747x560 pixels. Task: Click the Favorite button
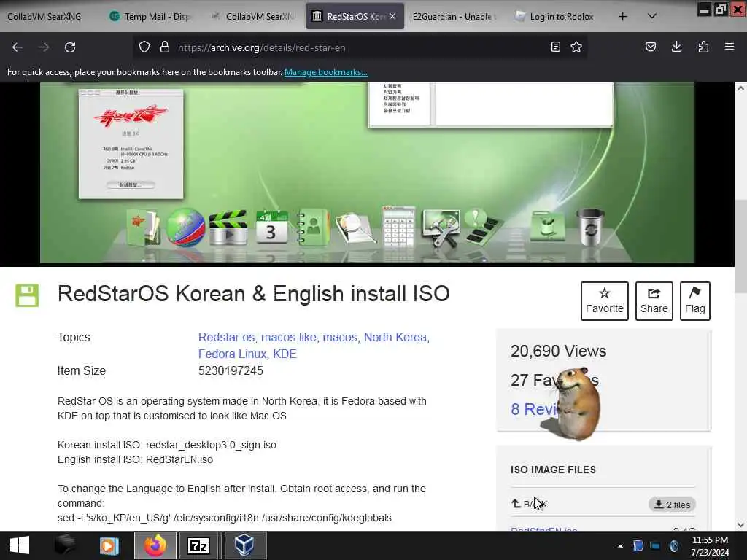[605, 301]
